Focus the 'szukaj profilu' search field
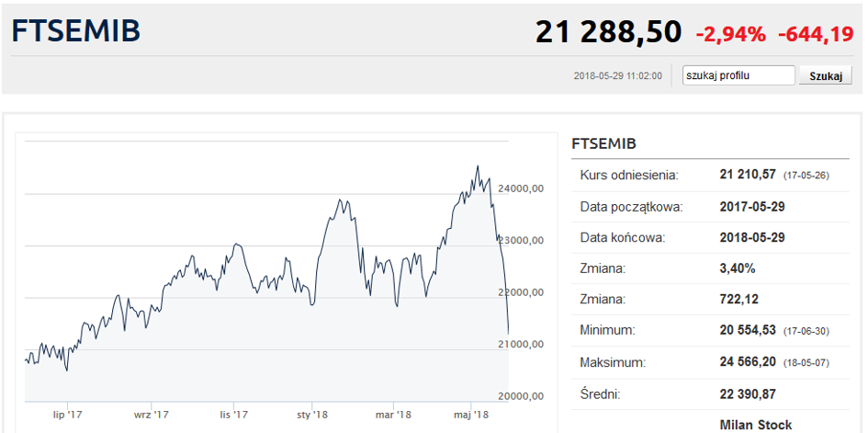Screen dimensions: 868x433 click(738, 75)
